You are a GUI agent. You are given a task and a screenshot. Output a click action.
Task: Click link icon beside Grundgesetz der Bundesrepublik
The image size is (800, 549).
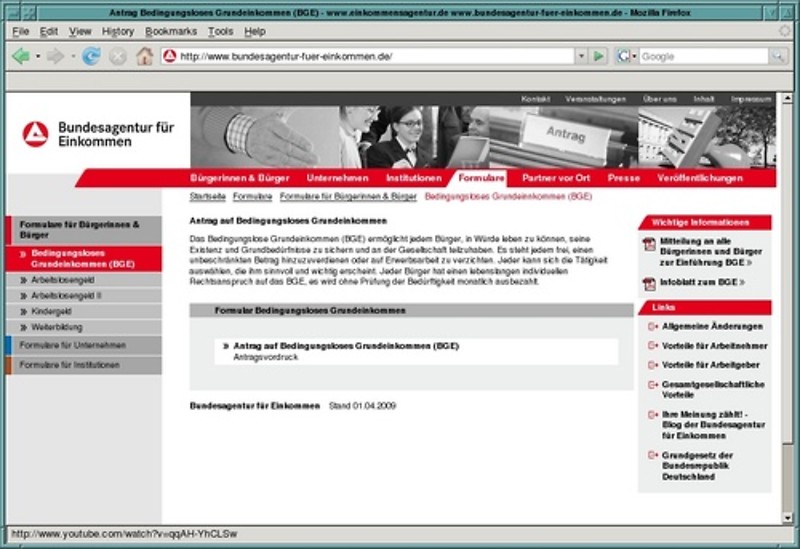pos(653,455)
